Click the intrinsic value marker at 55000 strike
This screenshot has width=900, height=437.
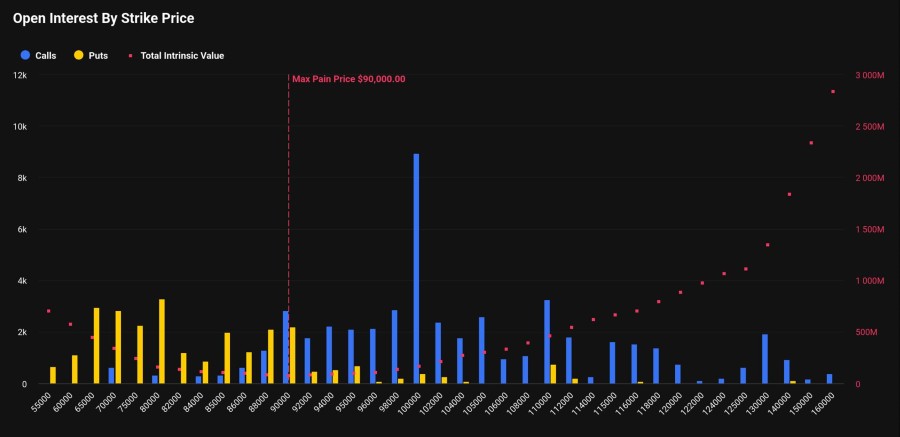[48, 311]
